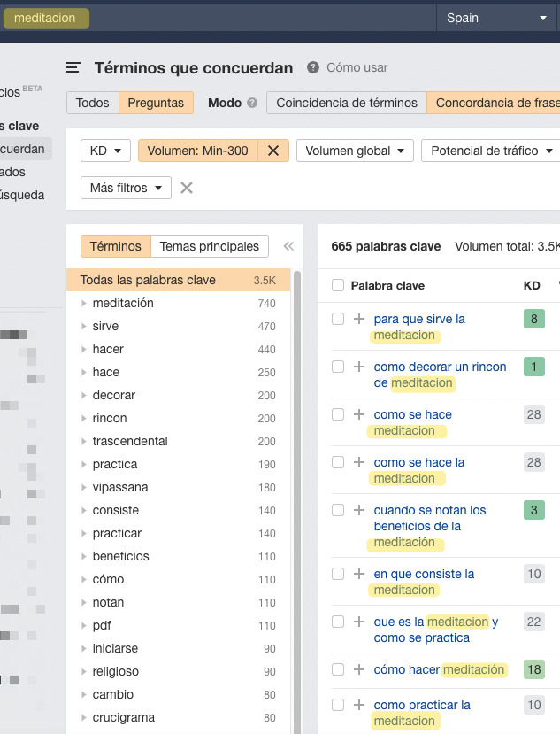Switch to the Temas principales tab
560x734 pixels.
(x=209, y=246)
